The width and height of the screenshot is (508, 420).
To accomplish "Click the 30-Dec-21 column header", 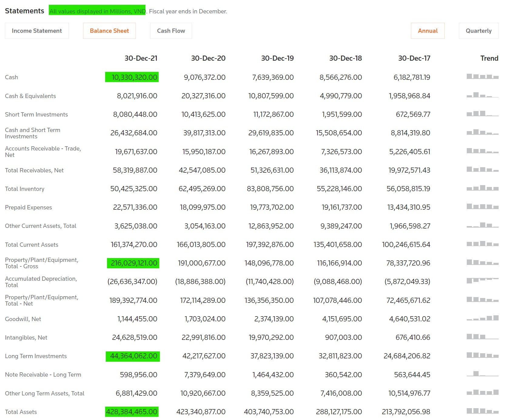I will tap(141, 58).
